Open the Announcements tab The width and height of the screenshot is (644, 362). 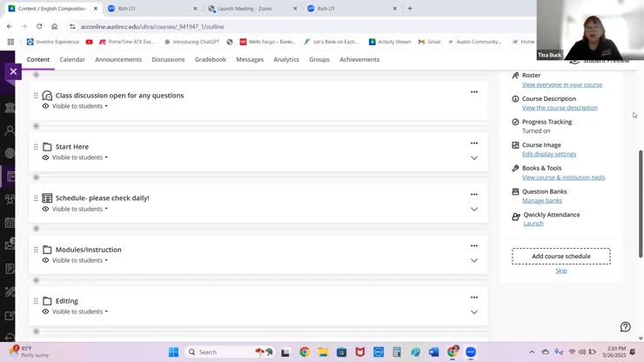click(118, 59)
